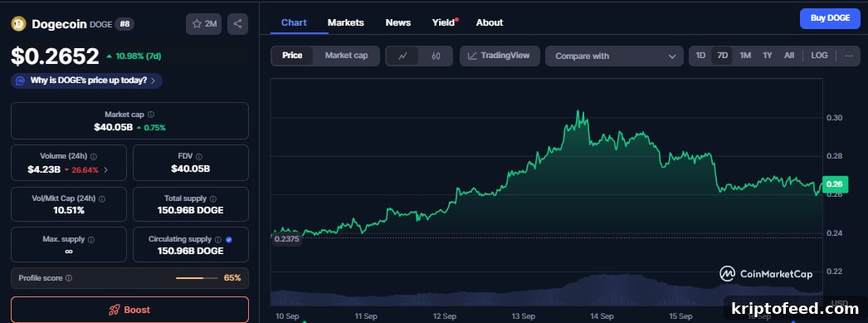The height and width of the screenshot is (323, 868).
Task: Expand 'Why is DOGE's price up today?' chevron
Action: (153, 81)
